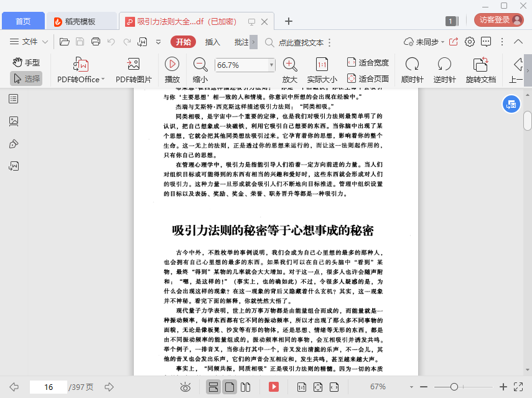The image size is (532, 398).
Task: Open floating translate tool button
Action: pyautogui.click(x=511, y=104)
